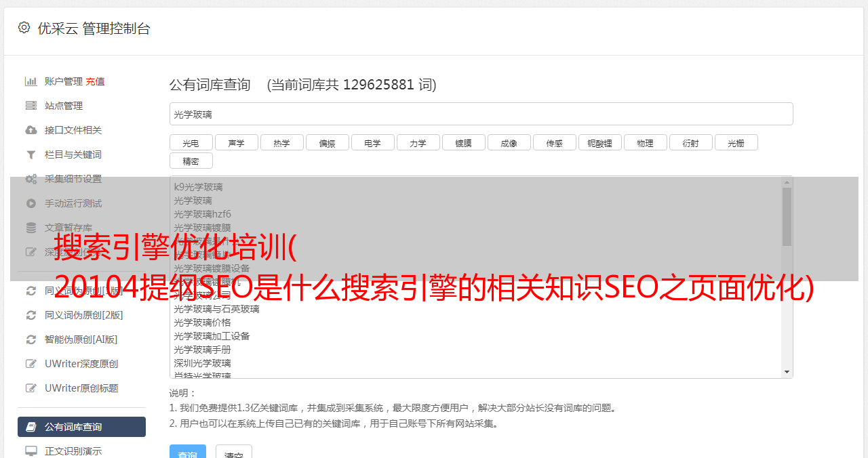Choose the 光栅 tag button
868x458 pixels.
point(736,142)
